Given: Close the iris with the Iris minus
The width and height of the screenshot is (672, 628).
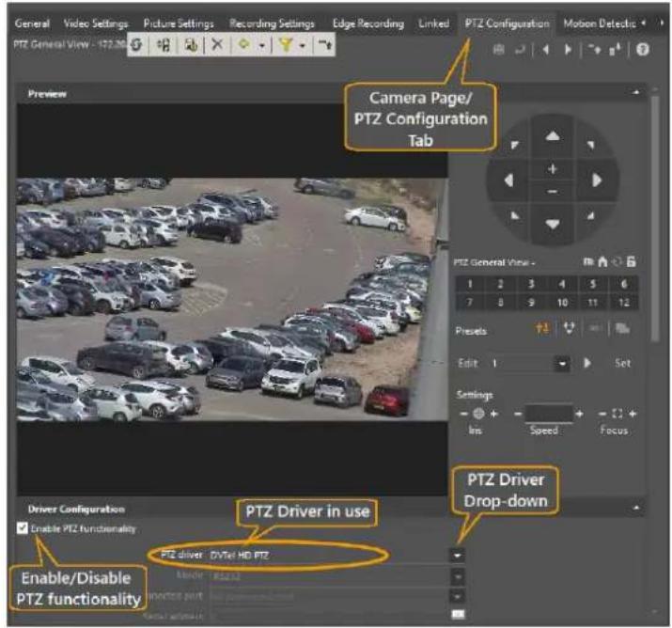Looking at the screenshot, I should tap(463, 414).
